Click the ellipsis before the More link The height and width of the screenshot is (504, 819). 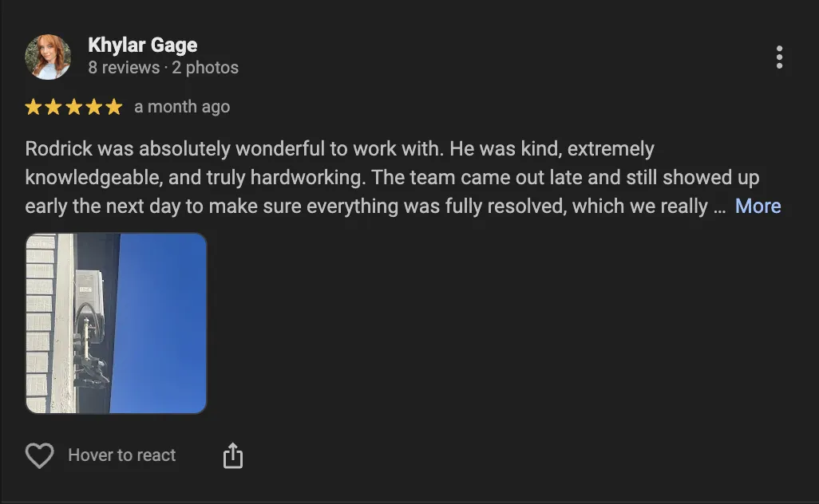coord(719,207)
